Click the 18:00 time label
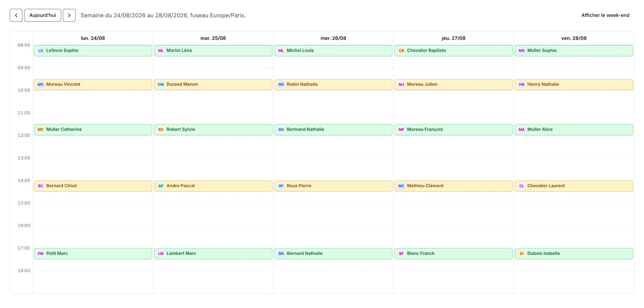Screen dimensions: 644x308 24,271
